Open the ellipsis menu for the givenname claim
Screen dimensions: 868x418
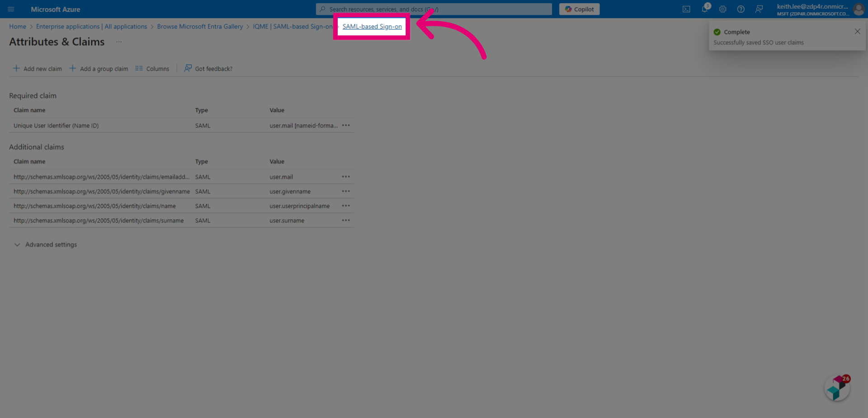(346, 192)
